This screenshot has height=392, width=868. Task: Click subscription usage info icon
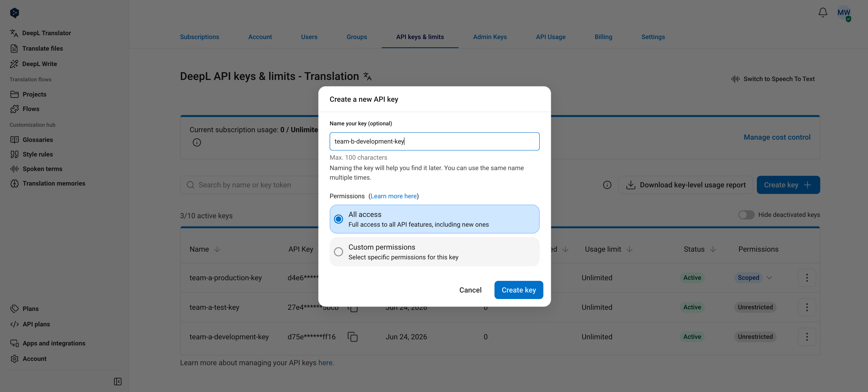click(x=197, y=143)
